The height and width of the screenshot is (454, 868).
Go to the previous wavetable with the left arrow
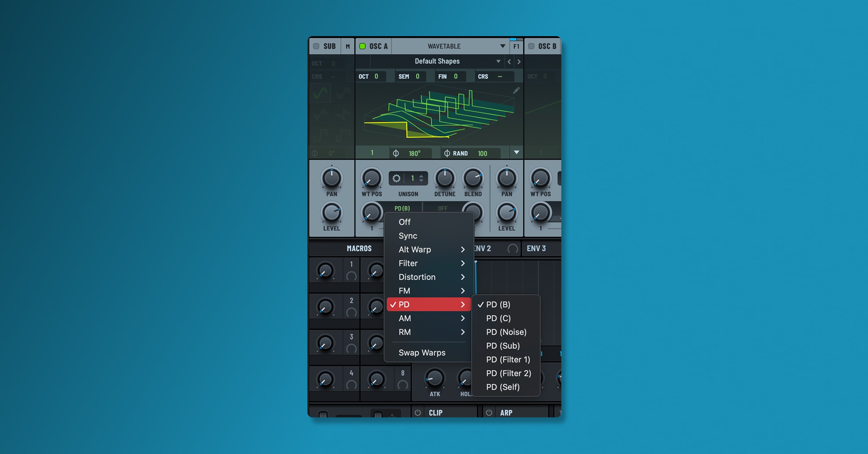[509, 61]
